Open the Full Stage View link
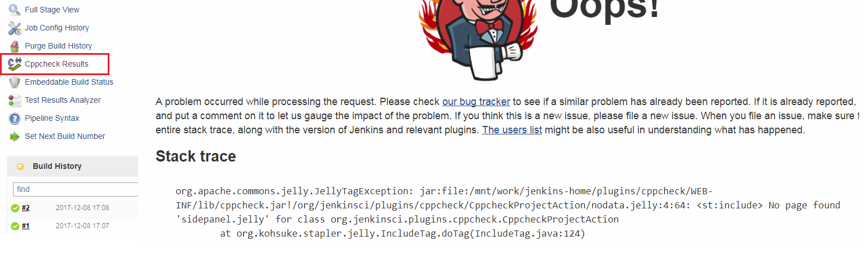868x253 pixels. [x=52, y=10]
